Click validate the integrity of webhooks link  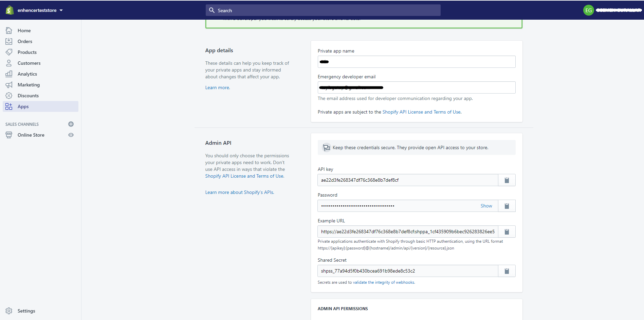tap(384, 282)
